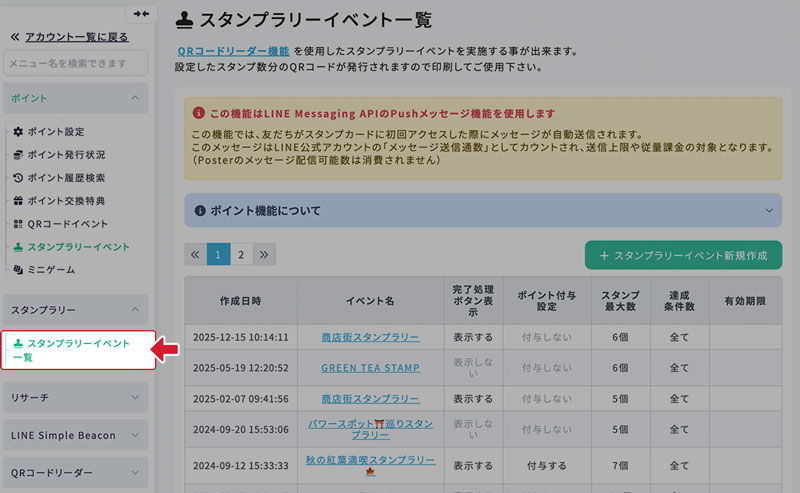Expand the ポイント機能について panel

pyautogui.click(x=768, y=211)
